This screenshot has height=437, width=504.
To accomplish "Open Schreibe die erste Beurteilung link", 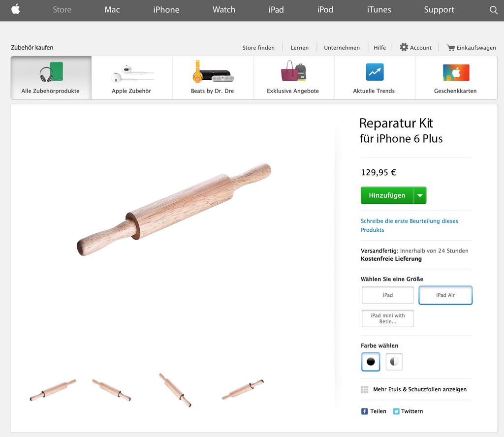I will click(409, 225).
